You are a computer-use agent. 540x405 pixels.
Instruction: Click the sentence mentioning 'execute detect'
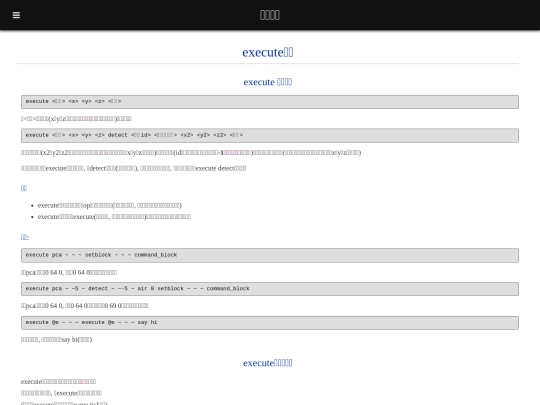134,168
